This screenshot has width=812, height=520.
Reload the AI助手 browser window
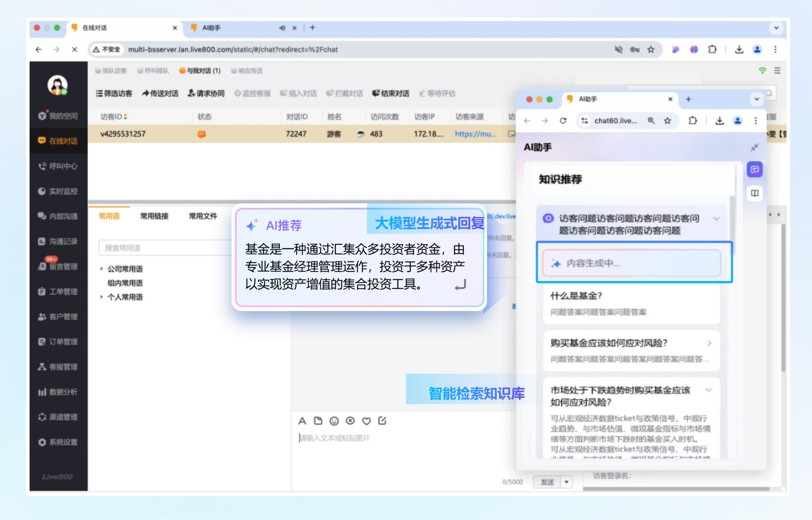(x=563, y=121)
